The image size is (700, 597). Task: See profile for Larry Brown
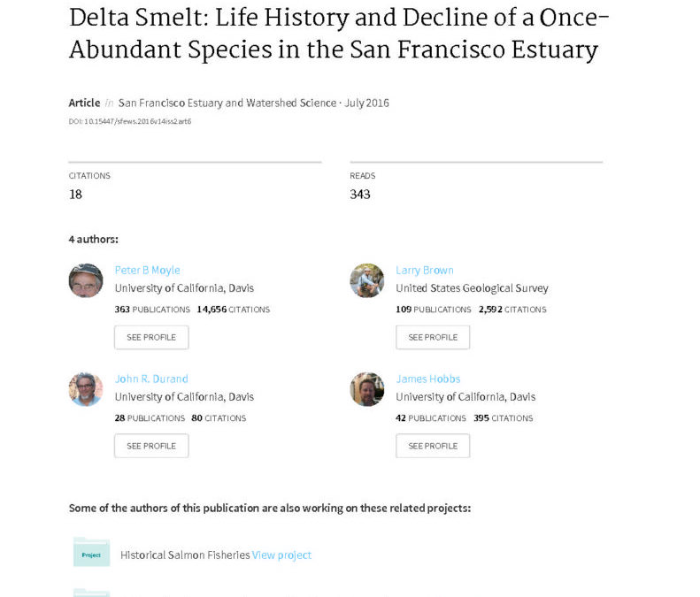433,337
